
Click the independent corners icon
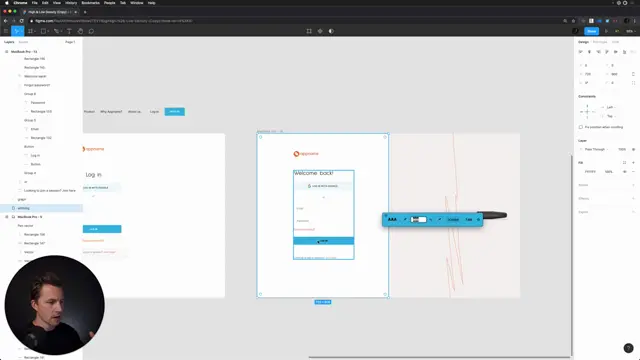coord(633,83)
